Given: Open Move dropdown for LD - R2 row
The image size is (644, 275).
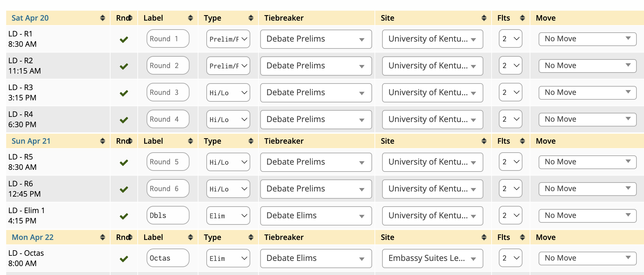Looking at the screenshot, I should 587,66.
